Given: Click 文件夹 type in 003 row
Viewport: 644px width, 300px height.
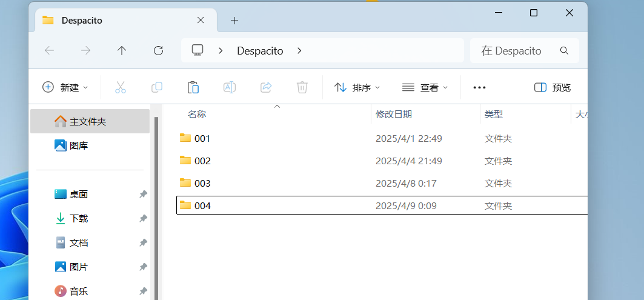Looking at the screenshot, I should [x=498, y=183].
